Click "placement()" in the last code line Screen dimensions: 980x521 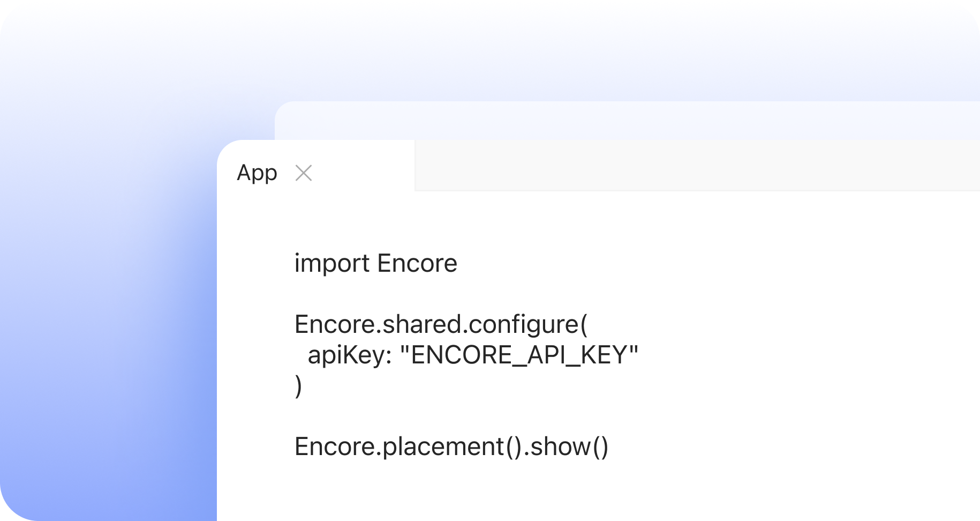(x=452, y=446)
